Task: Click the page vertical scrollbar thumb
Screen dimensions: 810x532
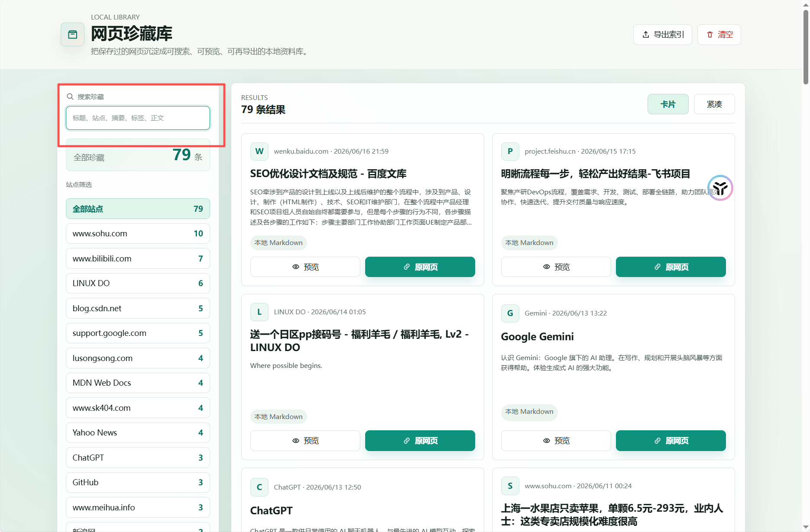Action: click(x=806, y=46)
